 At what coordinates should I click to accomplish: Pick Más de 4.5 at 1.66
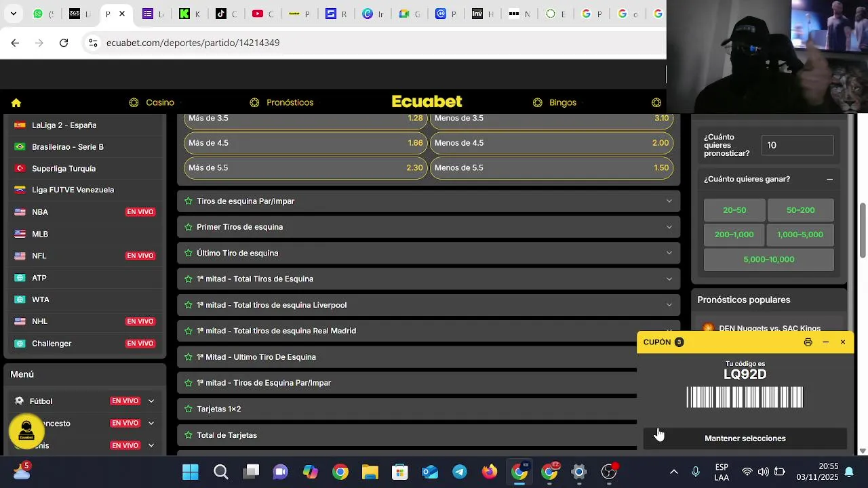tap(306, 143)
